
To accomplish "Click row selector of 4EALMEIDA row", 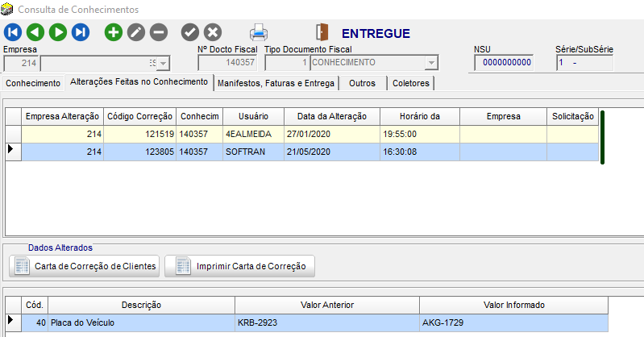I will [x=13, y=134].
